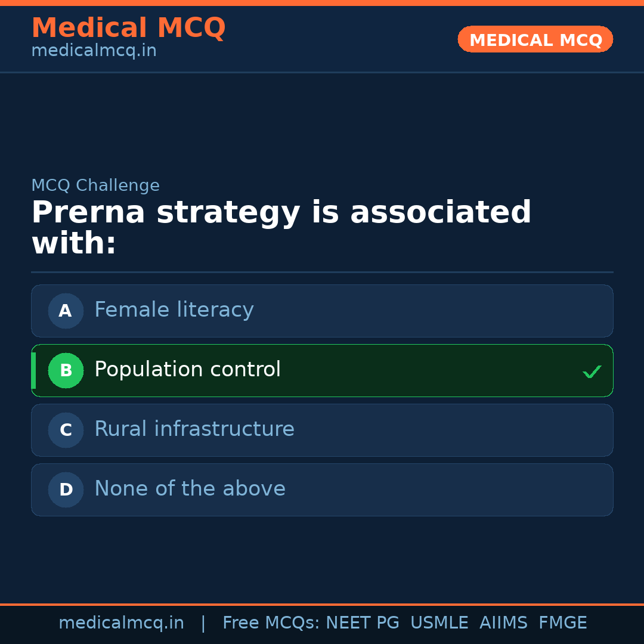
Task: Open the medicalmcq.in link under the title
Action: tap(94, 51)
